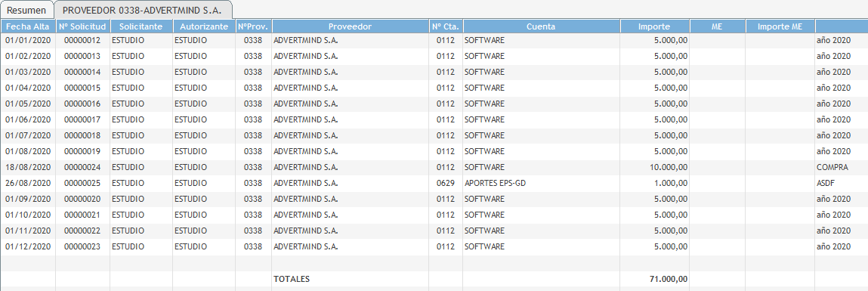
Task: Click the COMPRA description cell
Action: pos(832,167)
